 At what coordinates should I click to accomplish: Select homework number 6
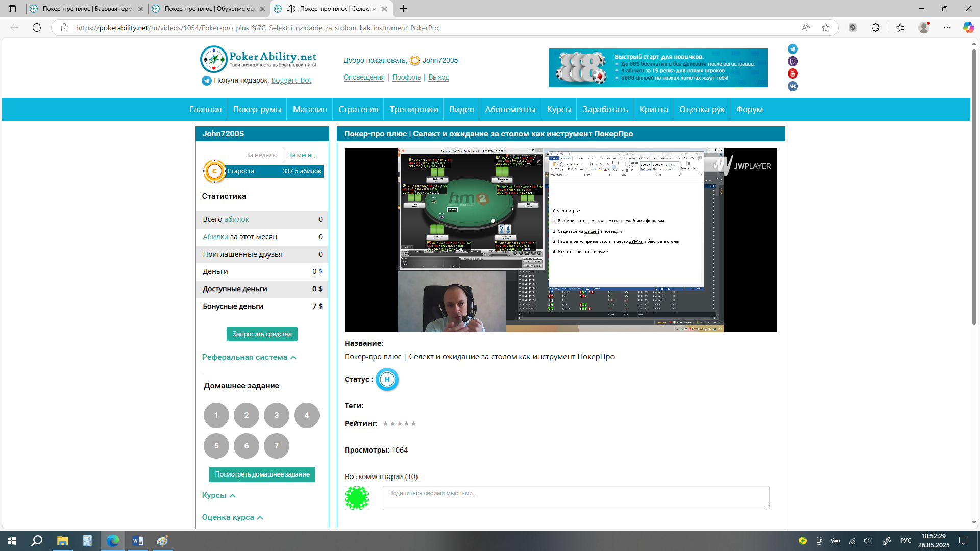pyautogui.click(x=246, y=446)
